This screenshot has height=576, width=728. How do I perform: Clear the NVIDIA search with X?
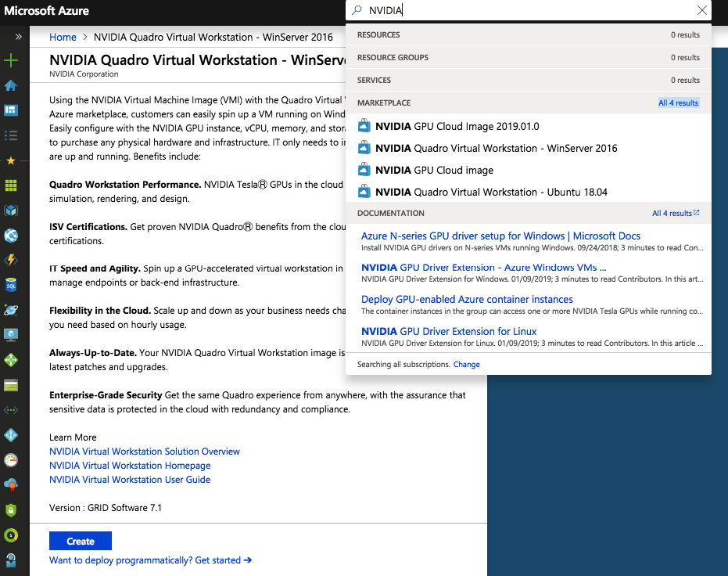702,10
